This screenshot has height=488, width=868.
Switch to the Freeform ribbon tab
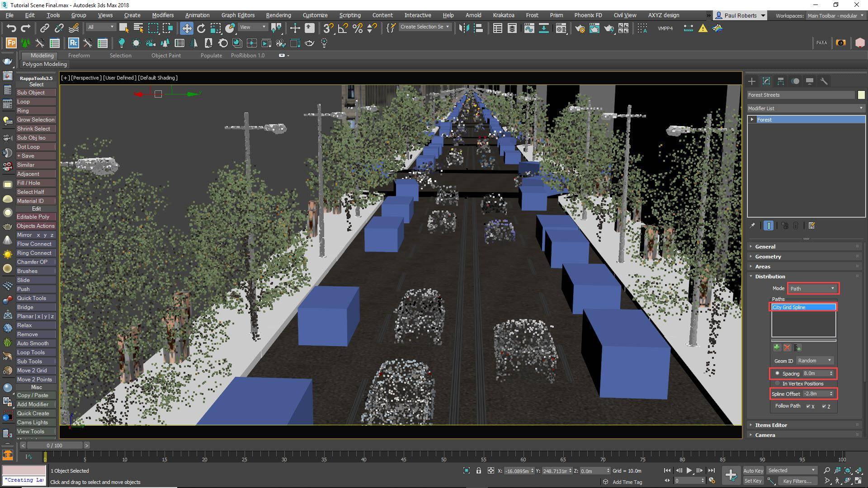79,55
